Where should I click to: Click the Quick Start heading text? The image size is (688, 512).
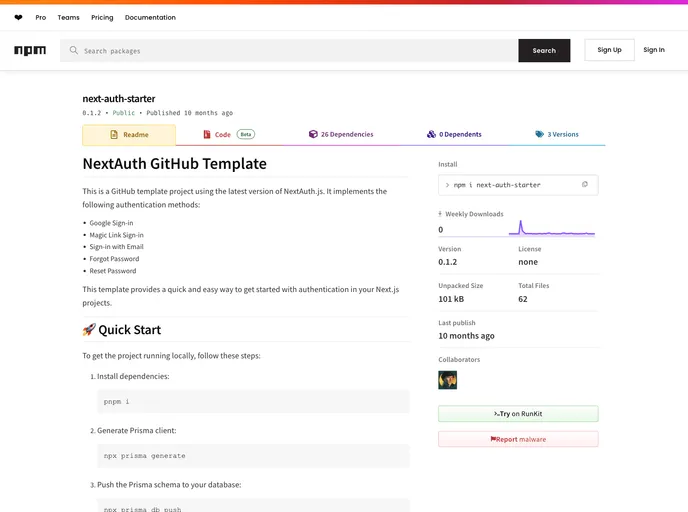129,330
